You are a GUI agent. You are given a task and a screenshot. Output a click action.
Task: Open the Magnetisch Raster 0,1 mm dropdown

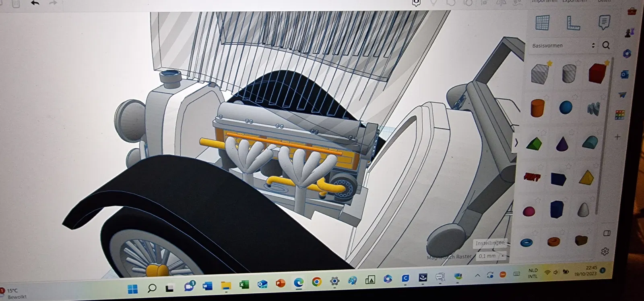click(x=491, y=256)
